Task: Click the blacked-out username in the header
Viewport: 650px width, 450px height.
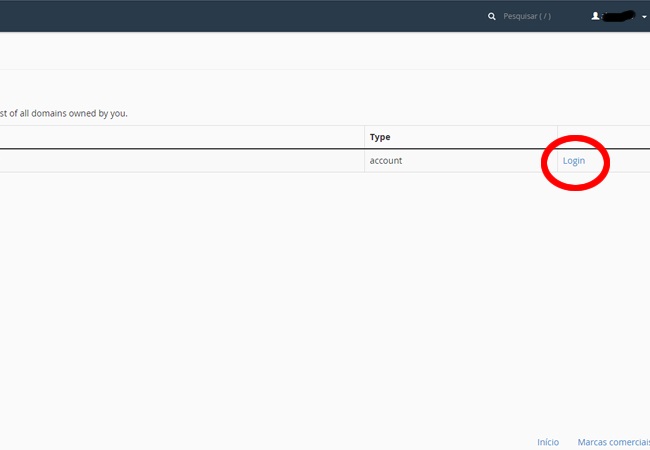Action: (617, 16)
